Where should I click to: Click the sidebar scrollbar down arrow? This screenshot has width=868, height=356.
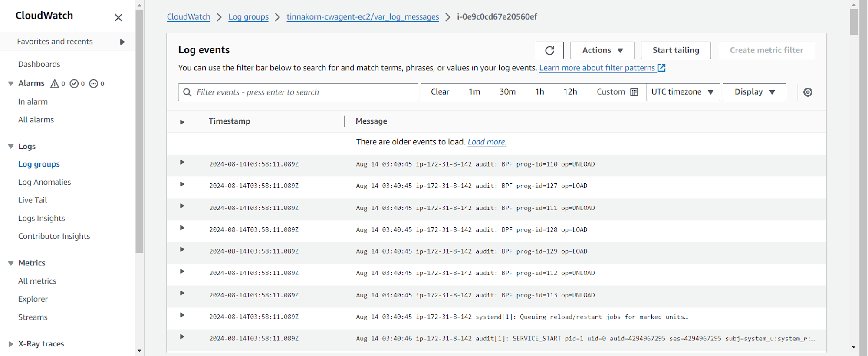[139, 351]
